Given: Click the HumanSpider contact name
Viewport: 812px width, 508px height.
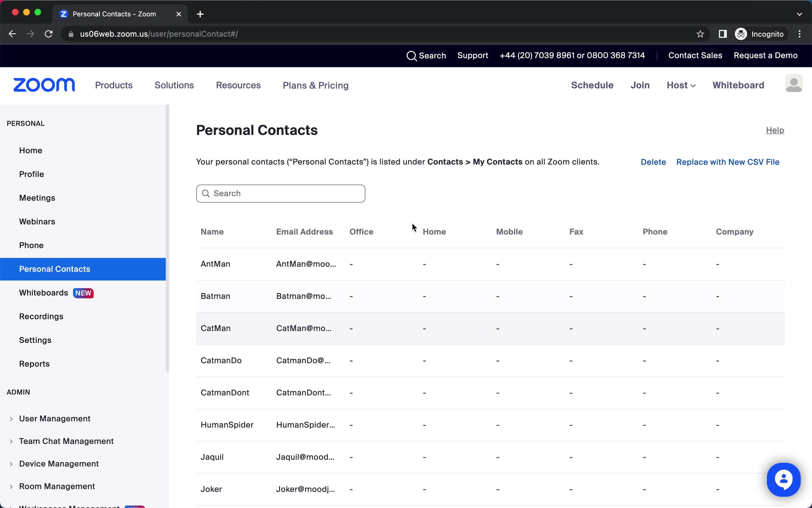Looking at the screenshot, I should point(227,425).
